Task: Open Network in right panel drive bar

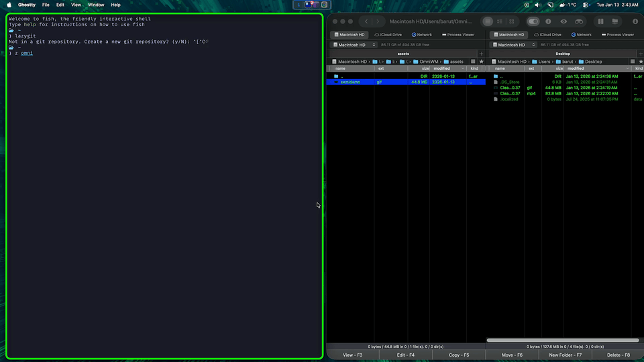Action: pyautogui.click(x=582, y=34)
